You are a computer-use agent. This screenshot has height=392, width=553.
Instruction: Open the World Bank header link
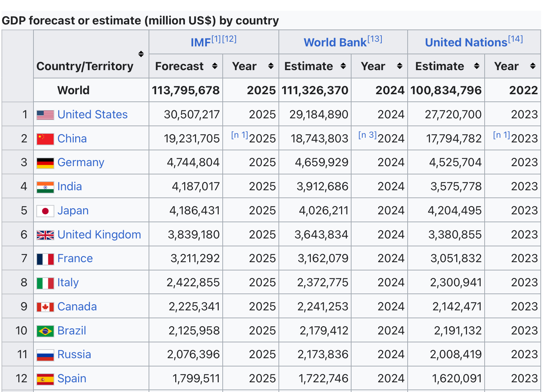(335, 42)
